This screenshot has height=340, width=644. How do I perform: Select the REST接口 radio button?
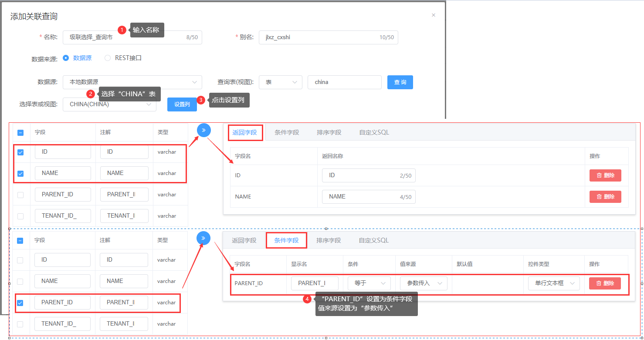coord(108,58)
